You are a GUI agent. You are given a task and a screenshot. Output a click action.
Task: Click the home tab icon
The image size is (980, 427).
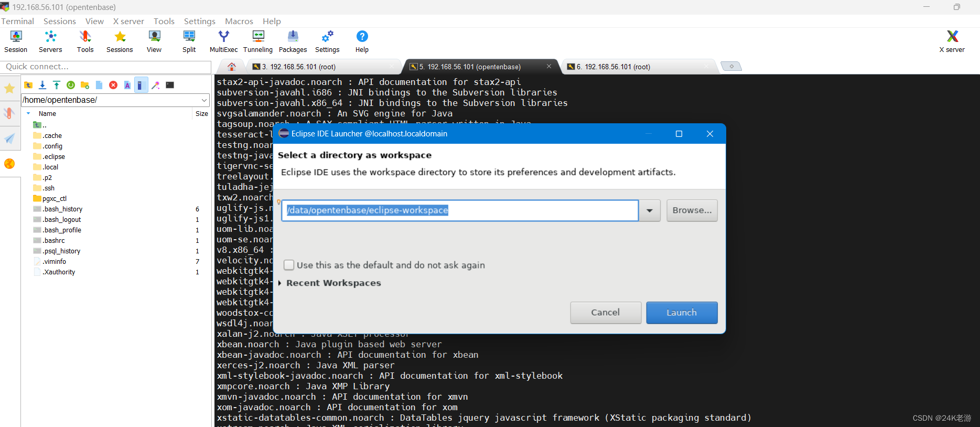(232, 67)
